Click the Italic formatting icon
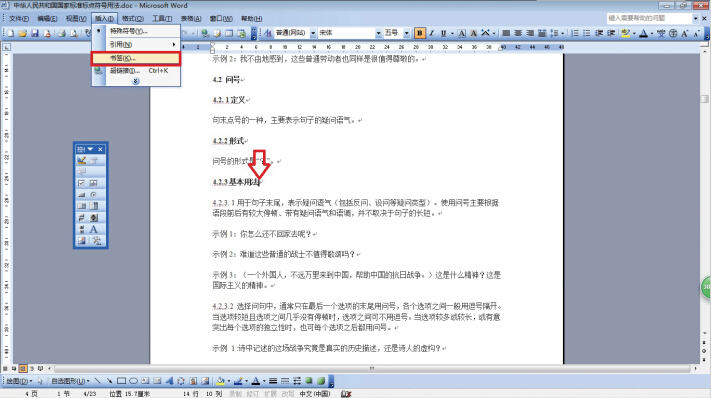This screenshot has height=398, width=711. pyautogui.click(x=431, y=33)
